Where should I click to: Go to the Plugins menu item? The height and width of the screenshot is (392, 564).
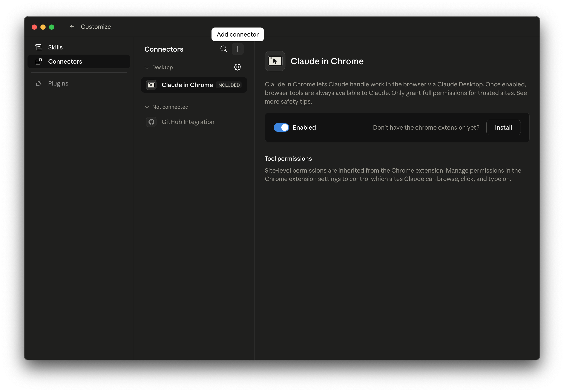click(x=79, y=83)
